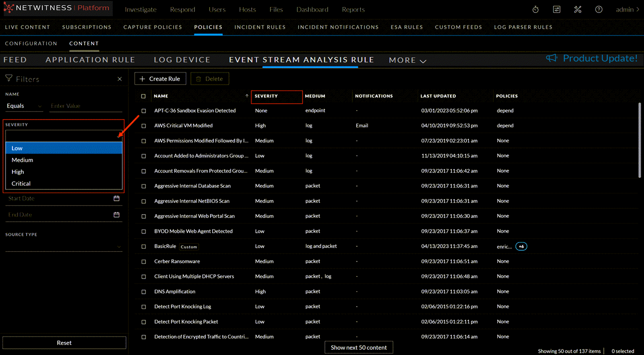The height and width of the screenshot is (355, 644).
Task: Switch to the ESA RULES tab
Action: tap(407, 27)
